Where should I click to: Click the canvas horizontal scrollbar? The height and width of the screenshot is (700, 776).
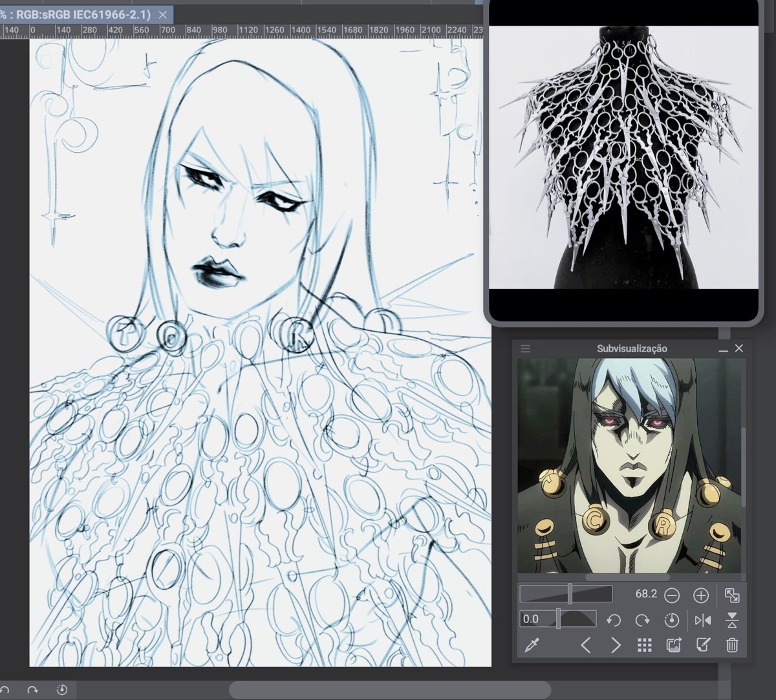click(390, 690)
